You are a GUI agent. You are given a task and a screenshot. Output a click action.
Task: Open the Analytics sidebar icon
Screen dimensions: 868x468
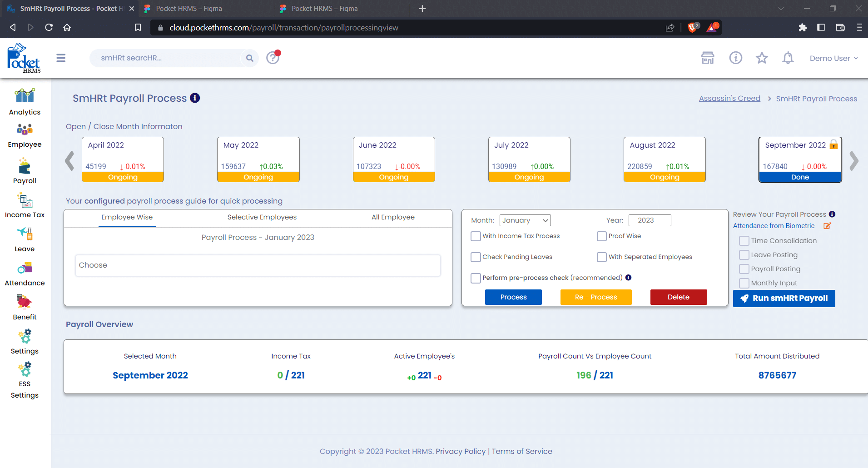pos(25,96)
